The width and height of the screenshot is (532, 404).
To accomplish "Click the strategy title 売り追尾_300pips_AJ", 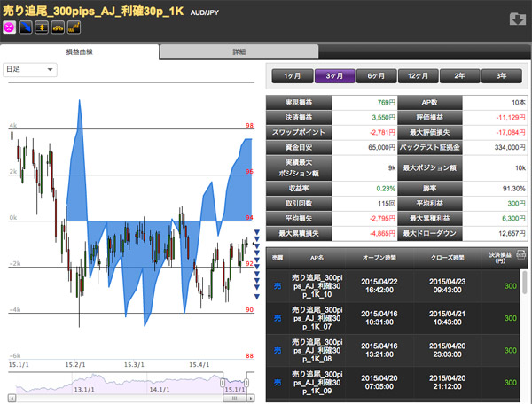I will (x=93, y=11).
